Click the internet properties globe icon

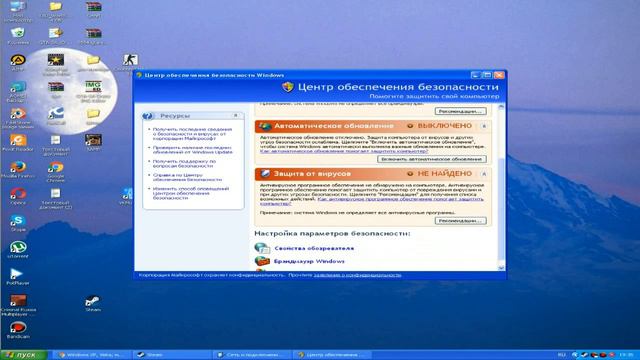(262, 248)
